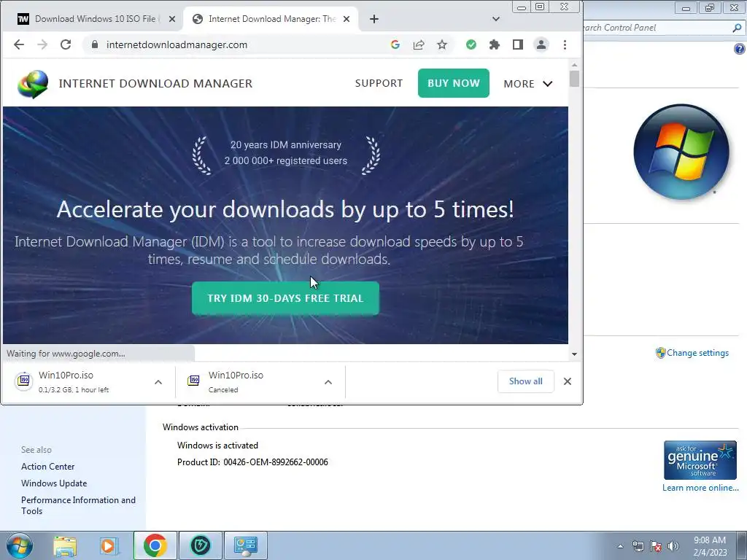The width and height of the screenshot is (747, 560).
Task: Select the Internet Download Manager tab
Action: pos(270,19)
